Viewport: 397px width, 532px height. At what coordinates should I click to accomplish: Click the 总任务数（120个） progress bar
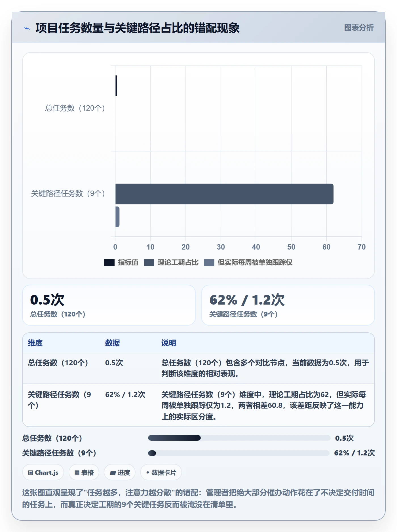tap(239, 438)
